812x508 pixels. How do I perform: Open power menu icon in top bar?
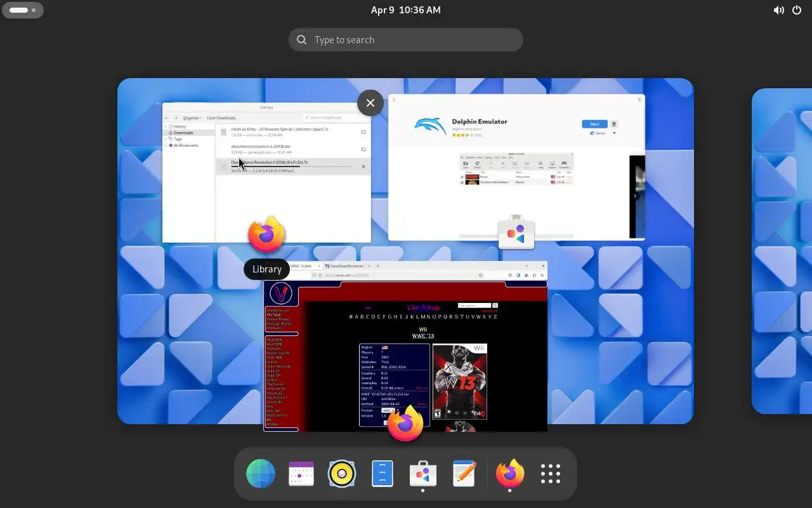(797, 10)
